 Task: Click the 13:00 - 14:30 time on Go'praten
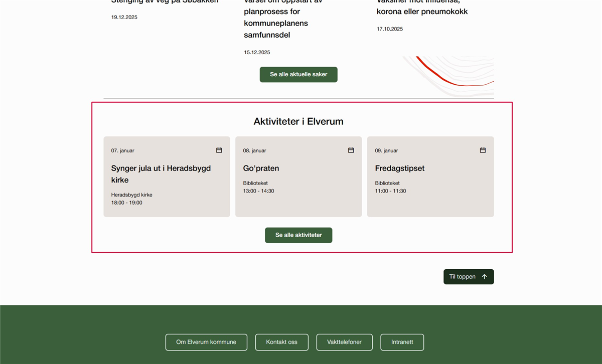258,191
